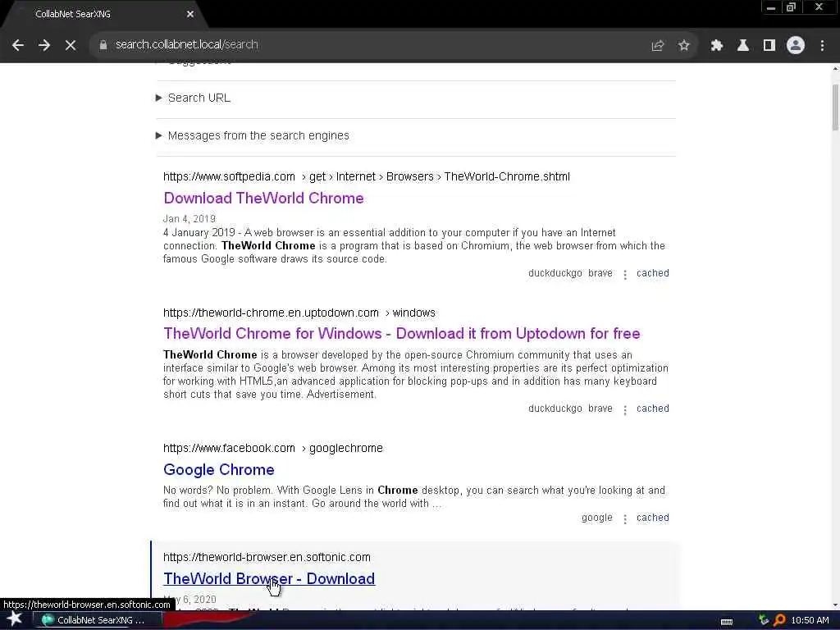Open more options dots for Softpedia result
This screenshot has width=840, height=630.
point(625,274)
